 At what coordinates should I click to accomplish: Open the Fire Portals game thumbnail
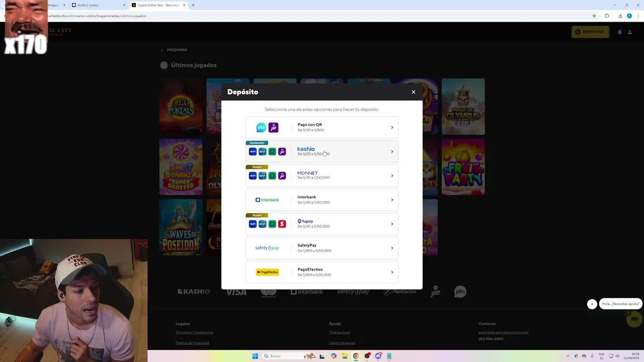(181, 107)
